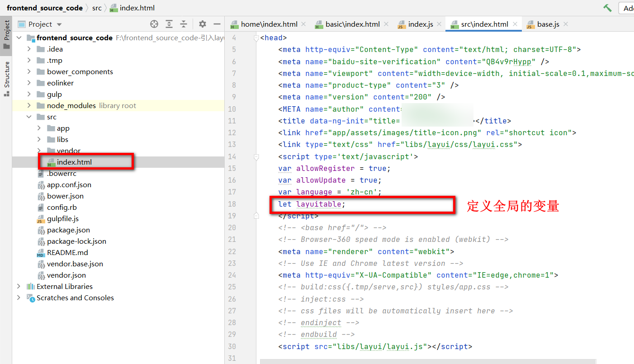Click src in the breadcrumb path
Viewport: 634px width, 364px height.
pyautogui.click(x=97, y=8)
